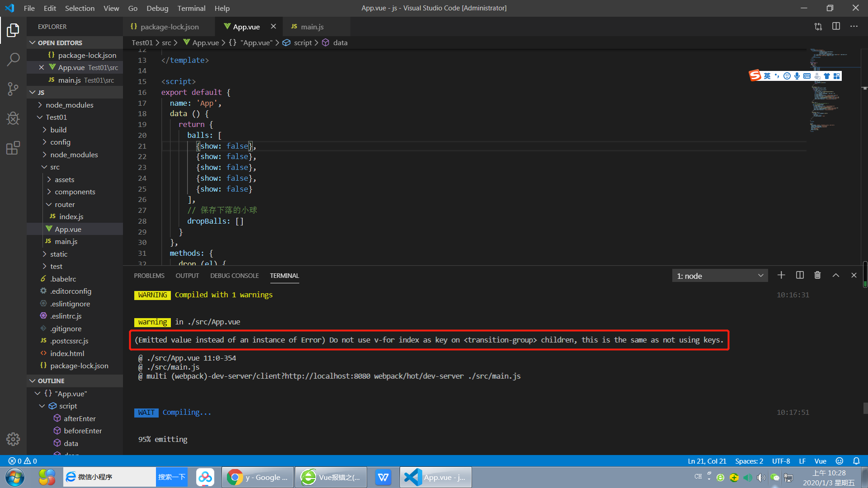
Task: Kill the terminal with trash icon
Action: point(817,275)
